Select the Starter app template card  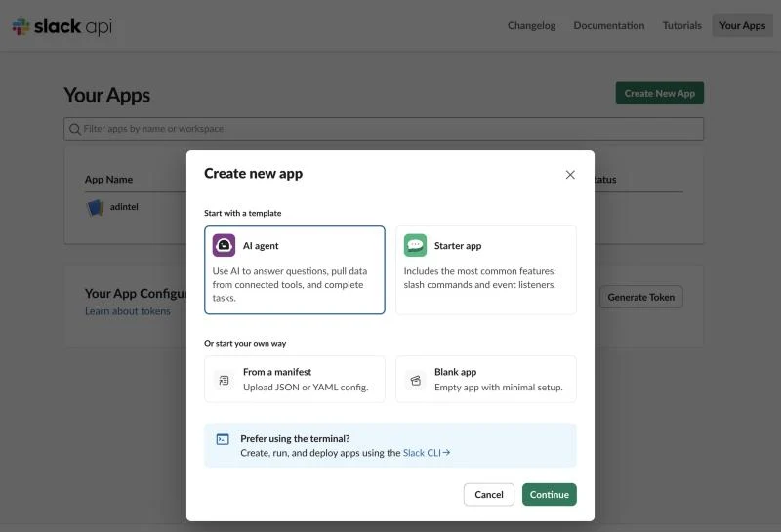485,270
